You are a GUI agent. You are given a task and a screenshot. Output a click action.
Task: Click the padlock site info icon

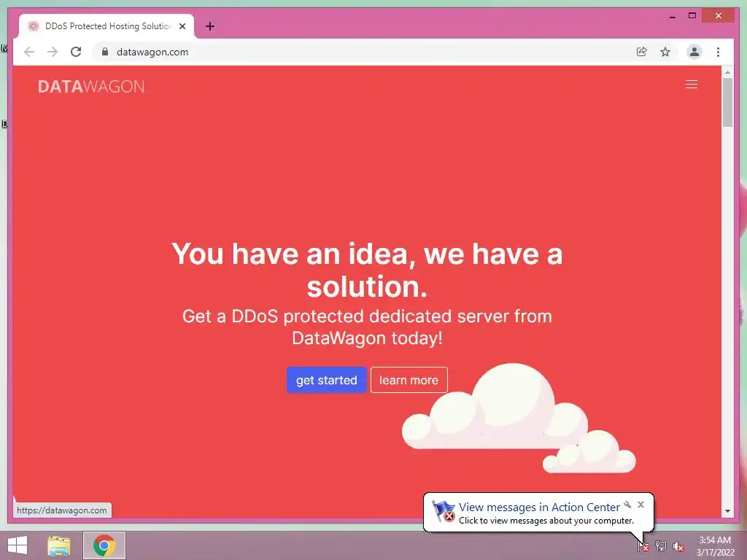[105, 52]
